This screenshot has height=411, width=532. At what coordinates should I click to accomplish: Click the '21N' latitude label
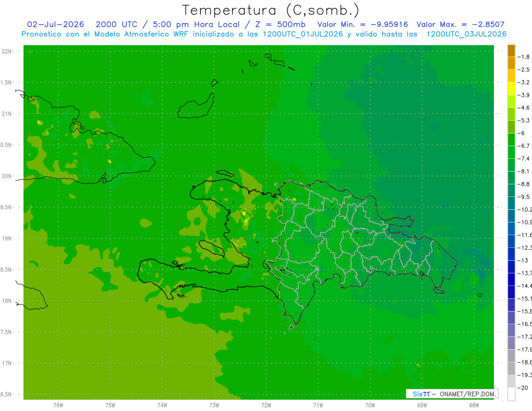coord(8,114)
